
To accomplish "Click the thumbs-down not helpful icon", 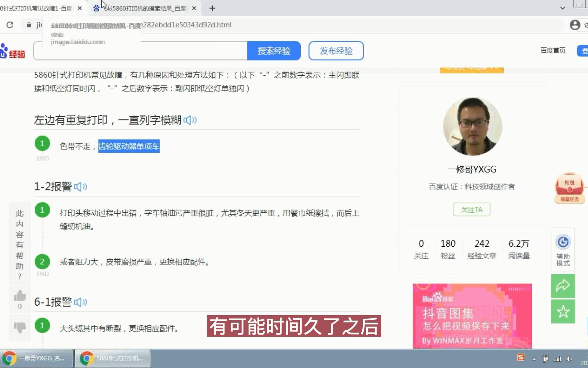I will (x=20, y=327).
